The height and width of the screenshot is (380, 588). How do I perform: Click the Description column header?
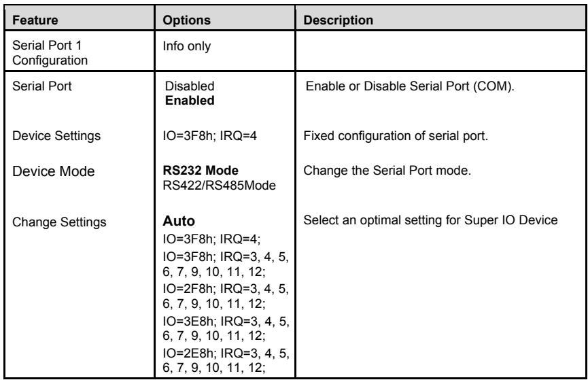pos(338,20)
